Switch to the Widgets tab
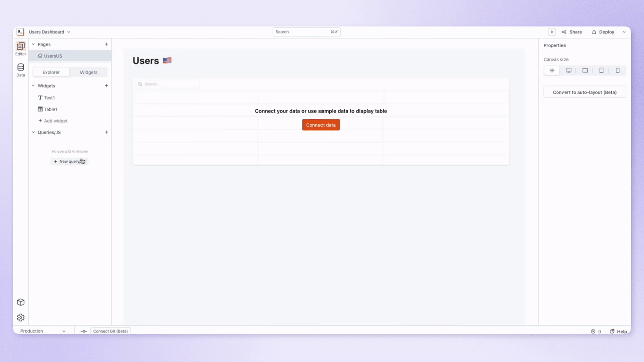Image resolution: width=644 pixels, height=362 pixels. pos(88,72)
